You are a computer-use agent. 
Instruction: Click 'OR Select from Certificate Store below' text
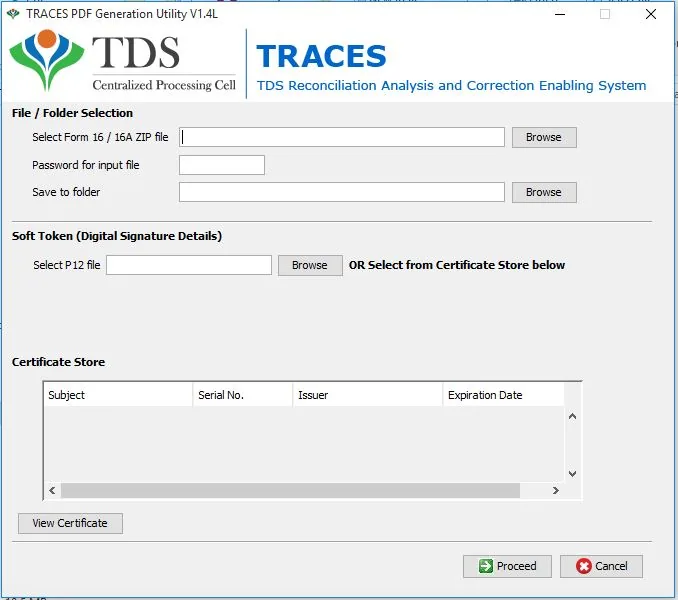(457, 265)
